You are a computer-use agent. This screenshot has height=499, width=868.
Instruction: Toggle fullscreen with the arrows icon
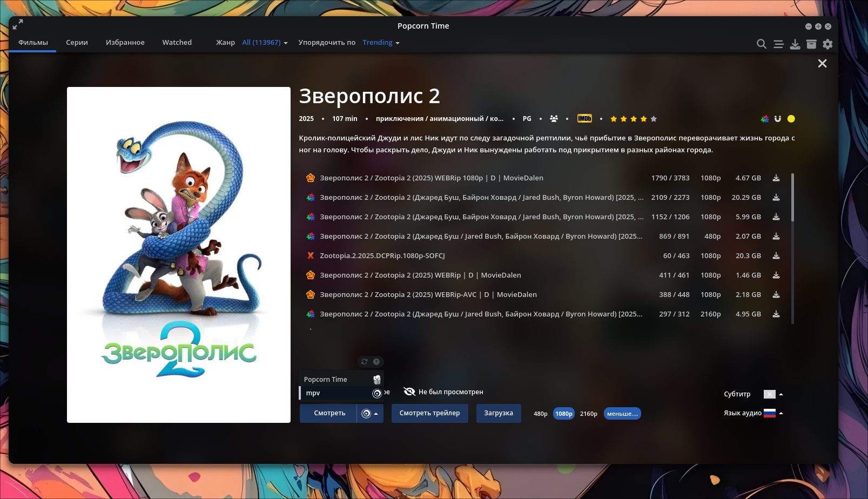18,24
